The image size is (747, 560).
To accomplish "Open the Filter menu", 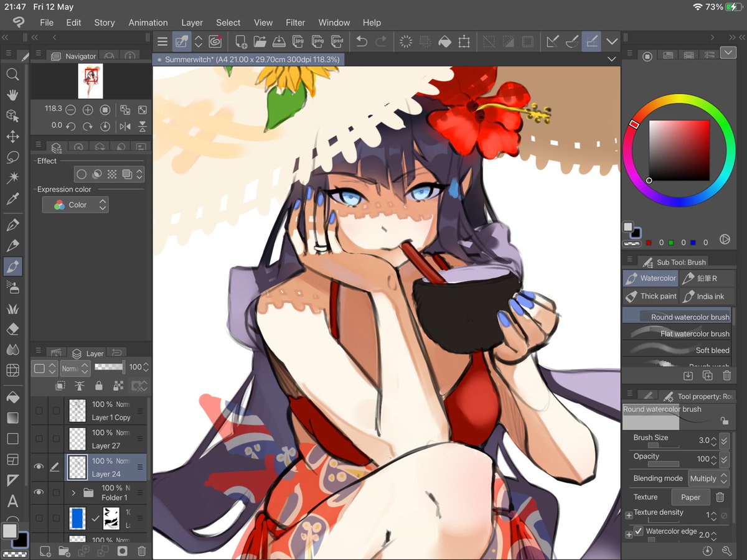I will coord(295,22).
